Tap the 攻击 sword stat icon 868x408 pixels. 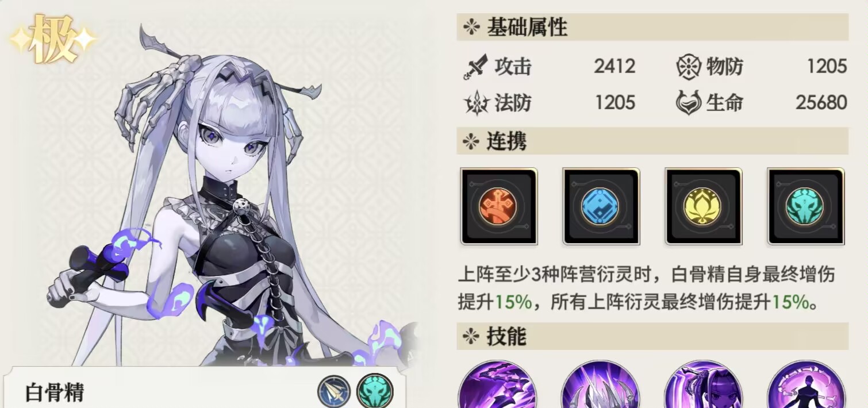point(475,67)
